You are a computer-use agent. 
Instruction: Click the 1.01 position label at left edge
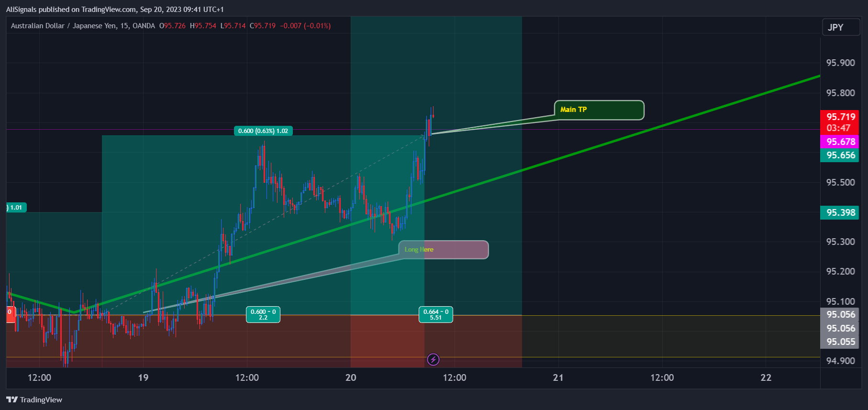click(16, 208)
